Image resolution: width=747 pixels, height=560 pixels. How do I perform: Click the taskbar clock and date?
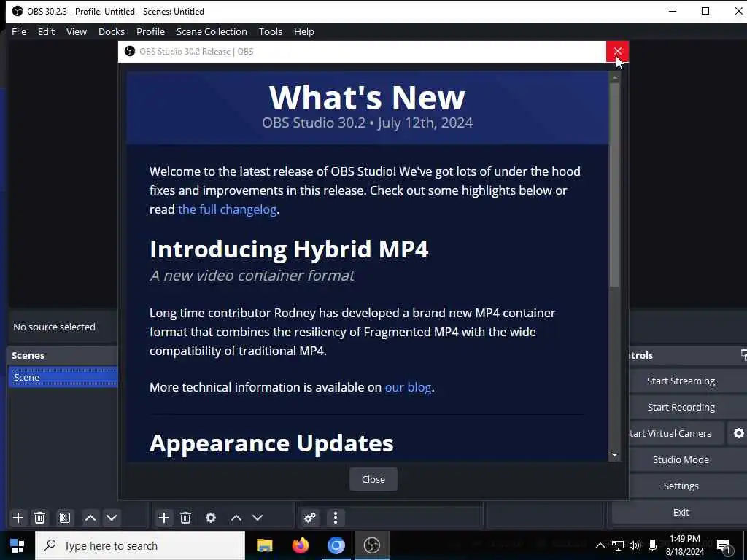point(684,545)
